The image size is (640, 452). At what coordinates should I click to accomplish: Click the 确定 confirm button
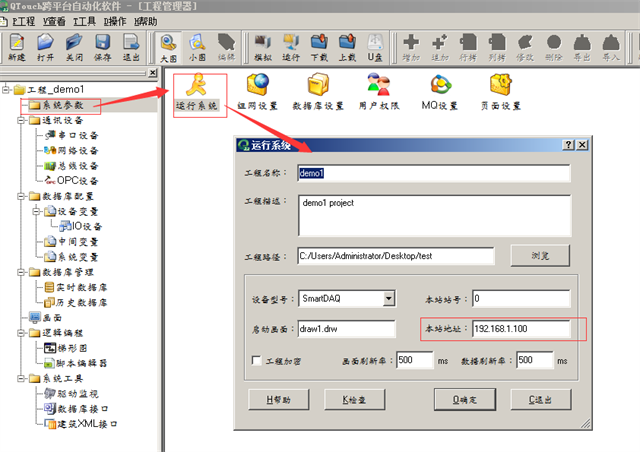[464, 399]
